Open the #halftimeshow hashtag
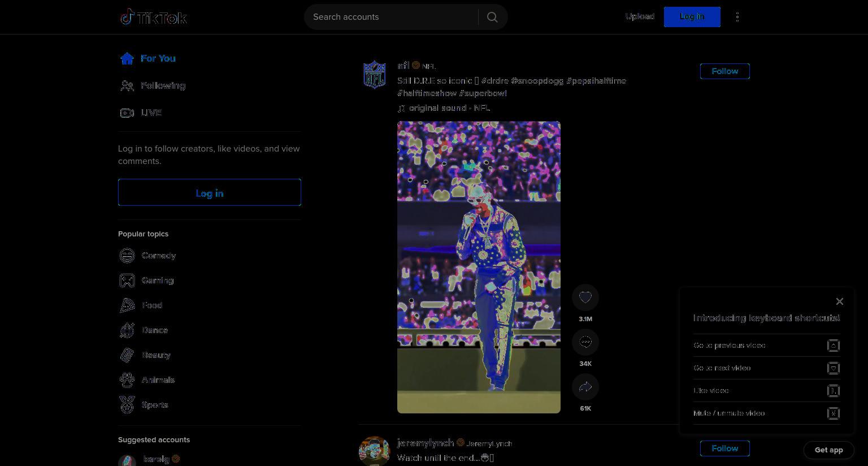This screenshot has height=466, width=868. point(427,93)
